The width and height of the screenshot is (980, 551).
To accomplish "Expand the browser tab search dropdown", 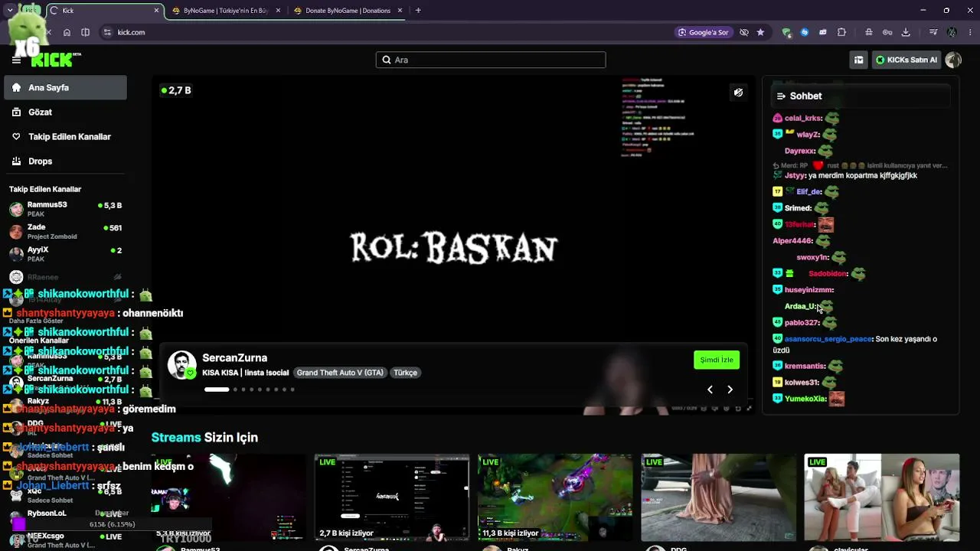I will [10, 11].
